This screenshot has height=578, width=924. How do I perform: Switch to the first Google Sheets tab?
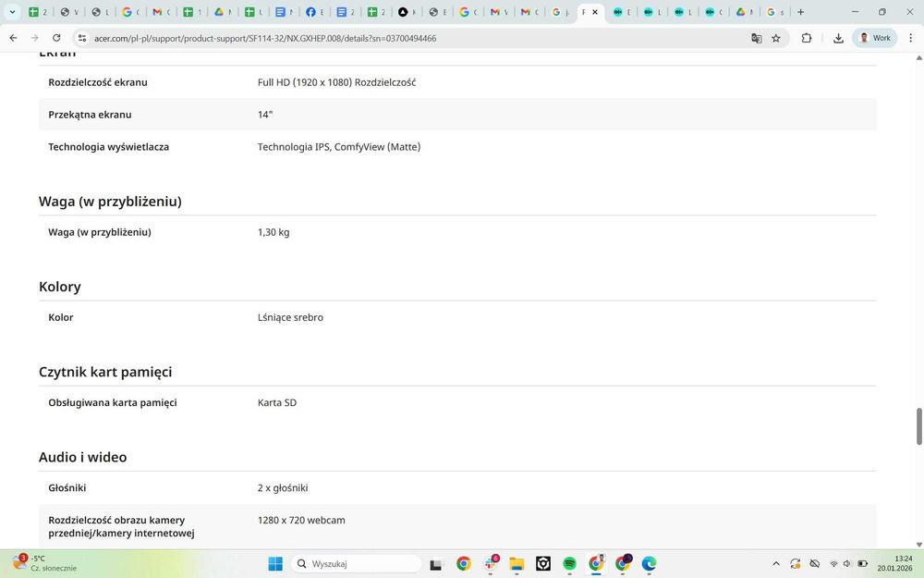(x=38, y=12)
